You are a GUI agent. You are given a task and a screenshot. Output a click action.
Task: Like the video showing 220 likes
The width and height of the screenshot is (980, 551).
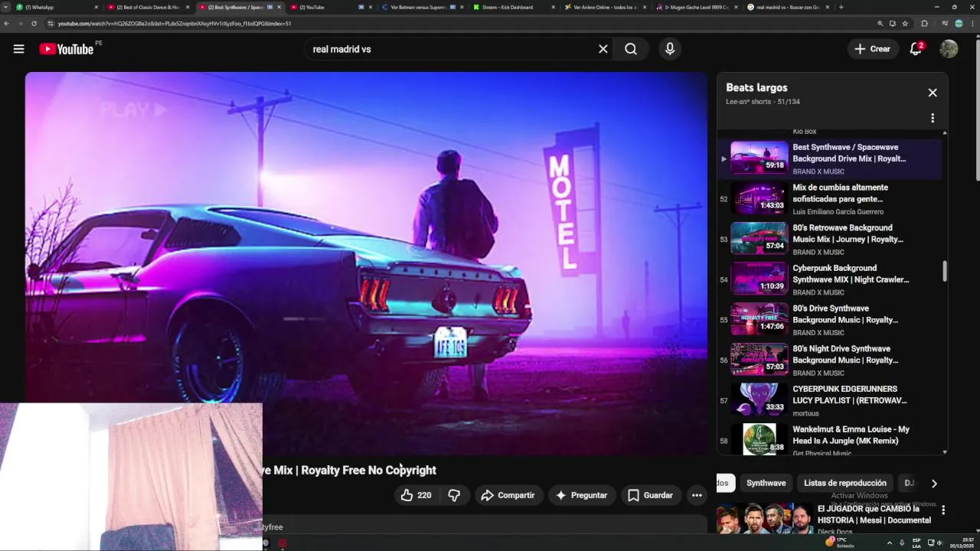[416, 495]
